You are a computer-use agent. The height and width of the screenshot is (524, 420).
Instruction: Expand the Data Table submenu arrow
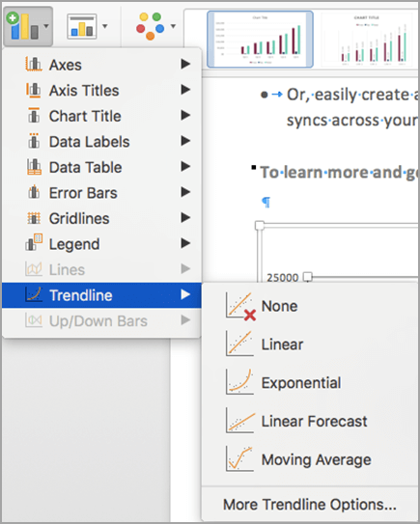click(185, 166)
